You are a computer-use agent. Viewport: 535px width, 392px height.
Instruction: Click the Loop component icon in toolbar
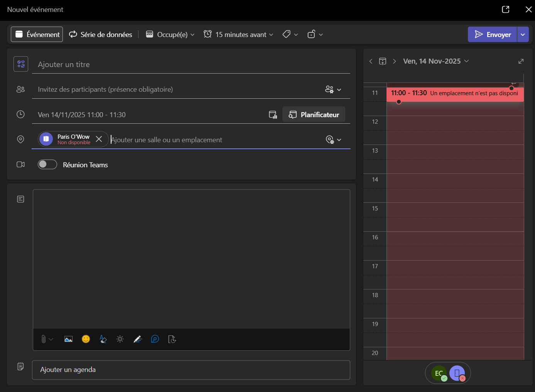[155, 339]
